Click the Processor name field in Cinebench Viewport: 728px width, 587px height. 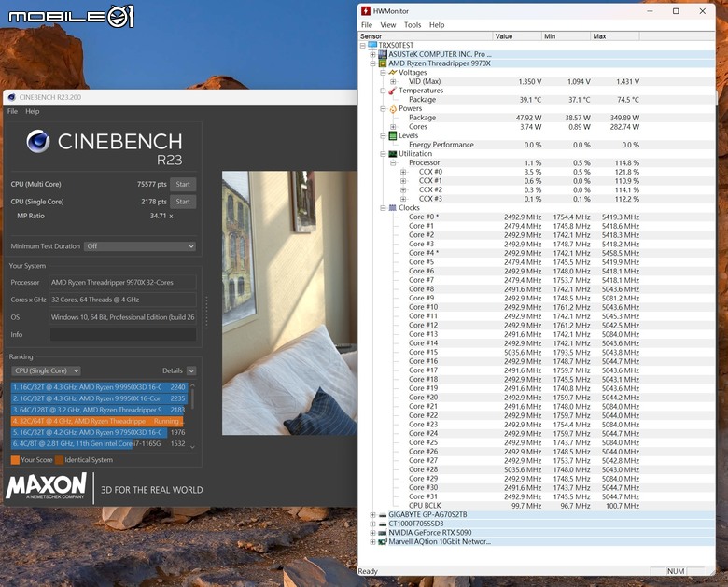coord(123,283)
